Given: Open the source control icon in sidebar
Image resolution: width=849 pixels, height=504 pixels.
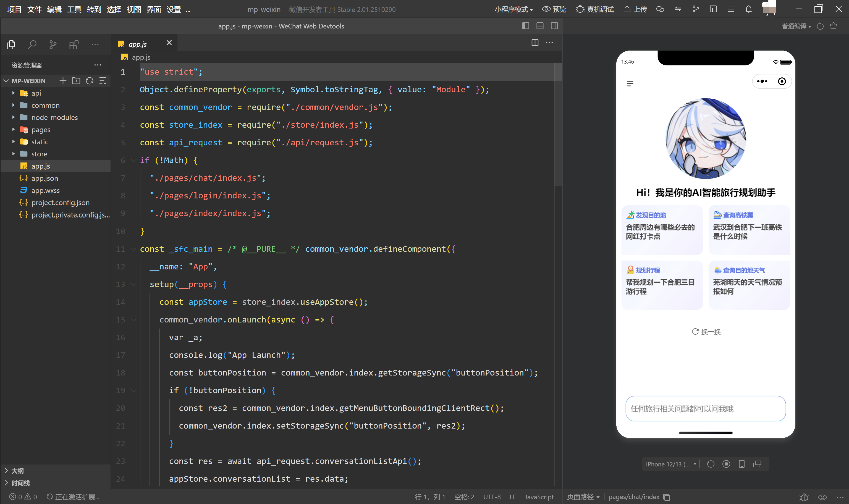Looking at the screenshot, I should point(53,44).
